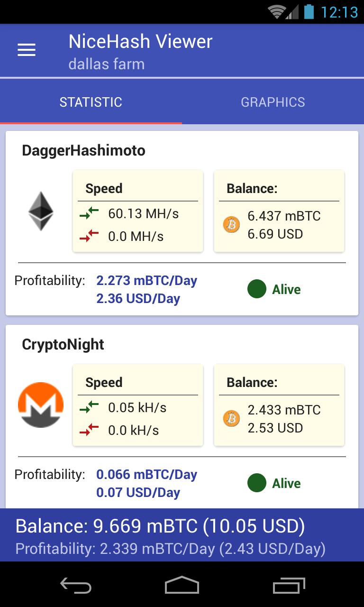364x607 pixels.
Task: Tap the Android back button
Action: (x=76, y=585)
